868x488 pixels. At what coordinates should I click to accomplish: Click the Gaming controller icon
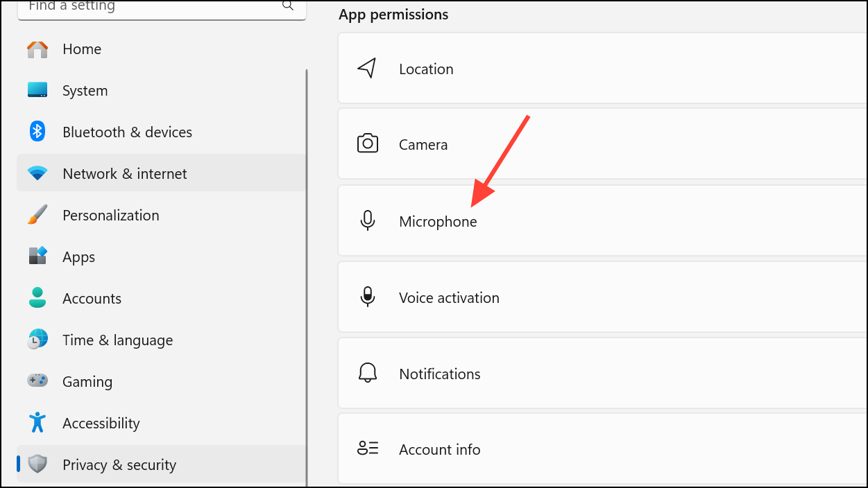[37, 381]
